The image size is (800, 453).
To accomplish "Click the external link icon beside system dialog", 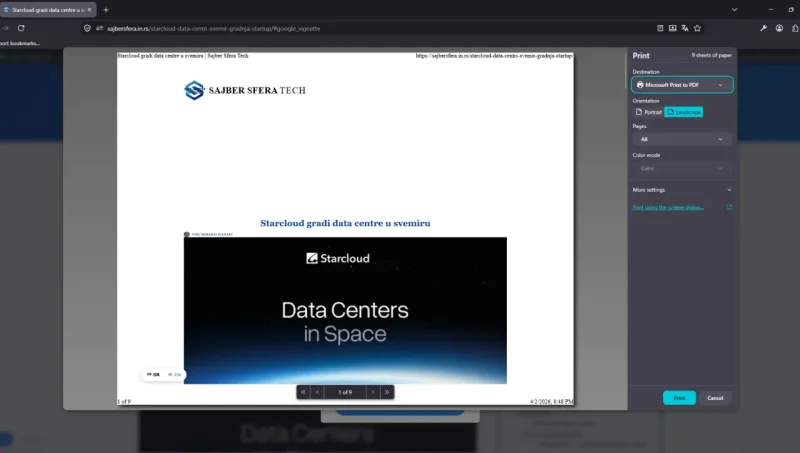I will pyautogui.click(x=729, y=207).
